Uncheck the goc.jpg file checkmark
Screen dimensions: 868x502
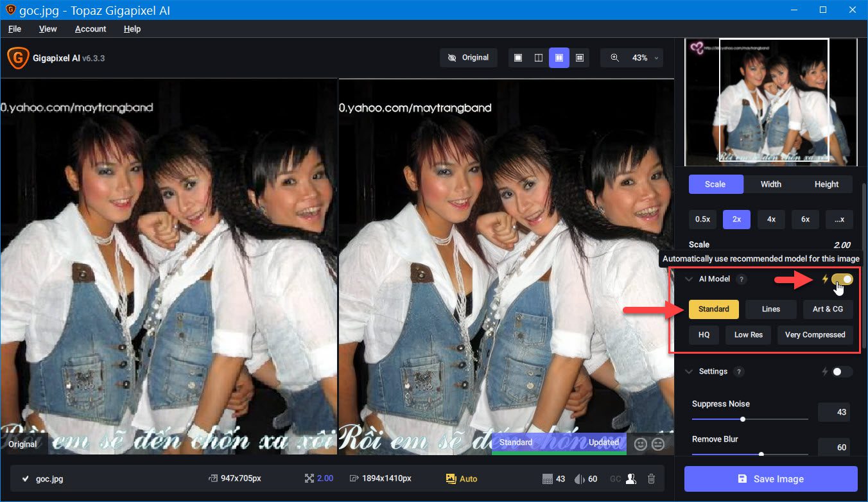[x=26, y=479]
